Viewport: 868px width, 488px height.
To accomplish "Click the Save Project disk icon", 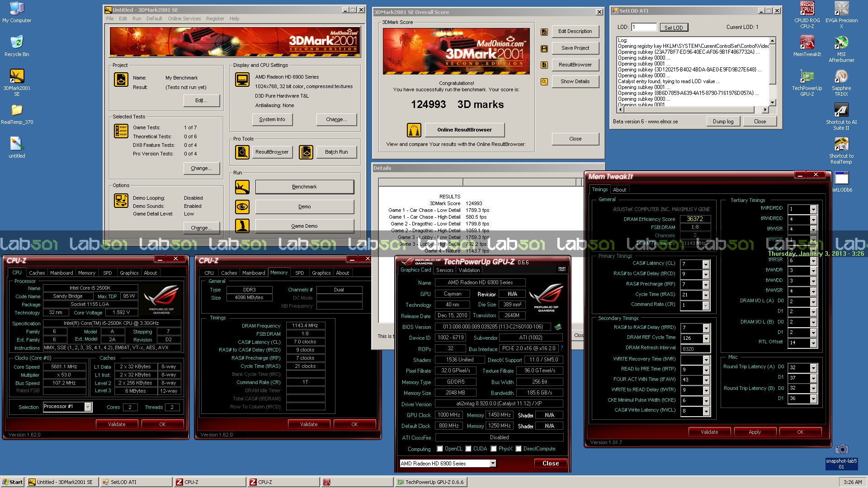I will tap(544, 48).
